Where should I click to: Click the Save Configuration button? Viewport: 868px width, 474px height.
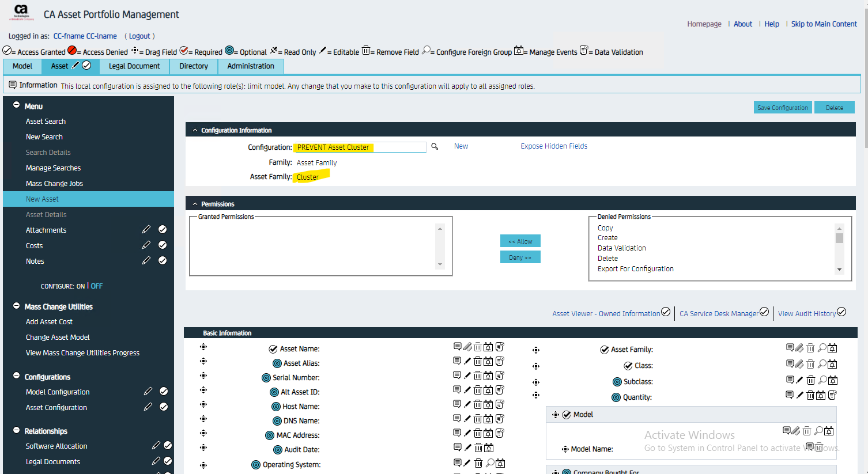(782, 108)
